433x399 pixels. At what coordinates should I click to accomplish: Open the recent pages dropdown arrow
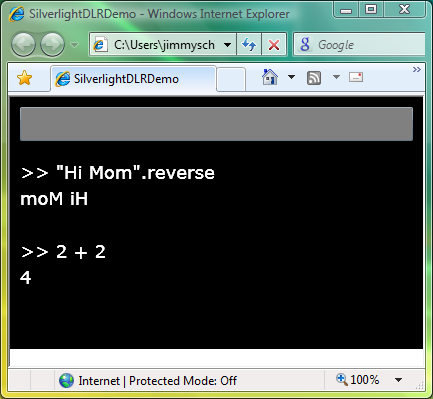pyautogui.click(x=75, y=44)
